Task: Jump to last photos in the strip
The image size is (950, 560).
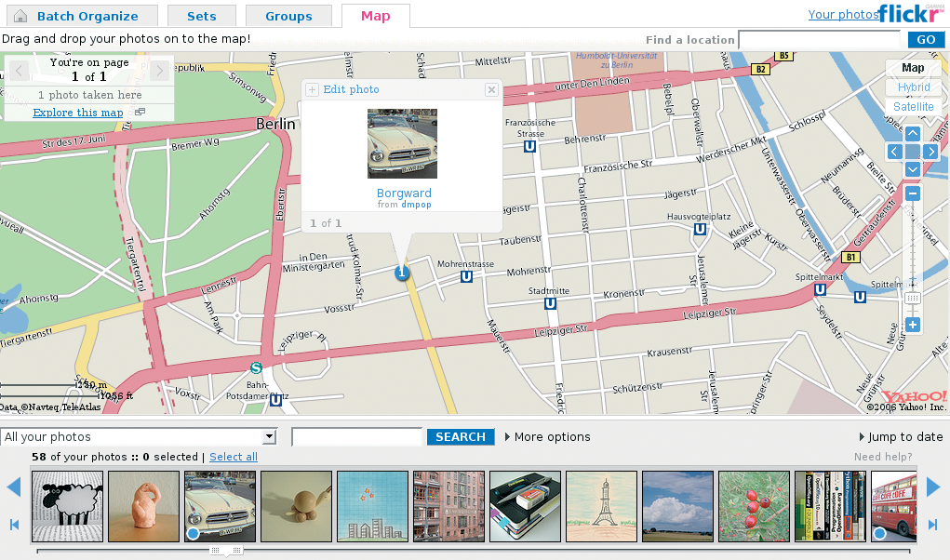Action: pyautogui.click(x=933, y=525)
